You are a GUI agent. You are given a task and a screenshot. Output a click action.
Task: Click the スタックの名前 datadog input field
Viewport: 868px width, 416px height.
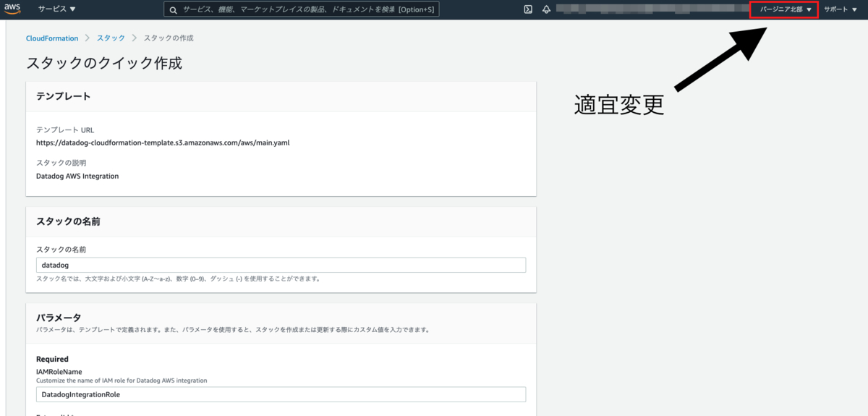click(281, 265)
